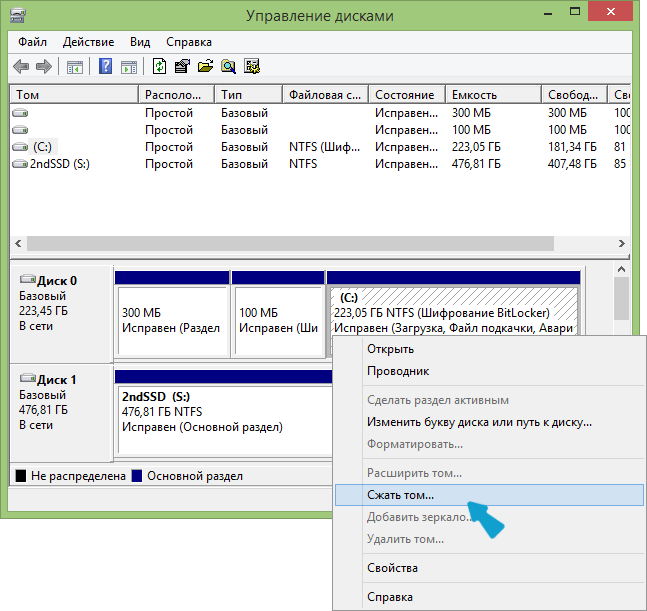Viewport: 647px width, 611px height.
Task: Select Сжать том... in context menu
Action: pos(489,495)
